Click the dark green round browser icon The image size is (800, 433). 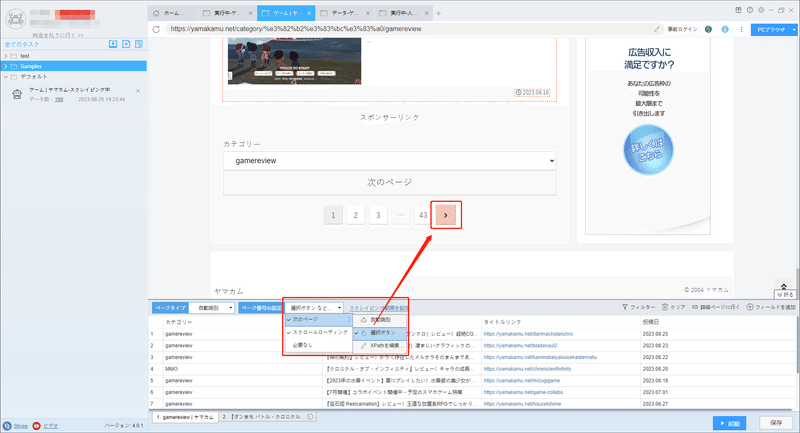(x=708, y=29)
